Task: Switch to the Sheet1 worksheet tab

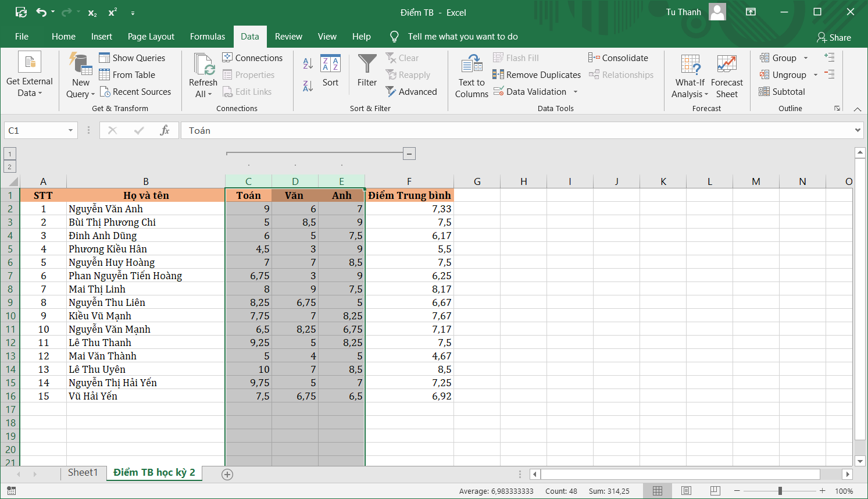Action: point(83,472)
